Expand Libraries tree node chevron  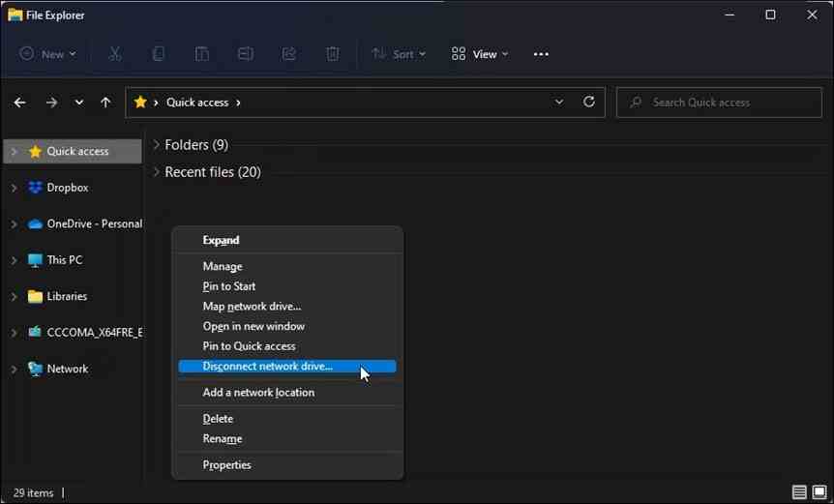14,297
